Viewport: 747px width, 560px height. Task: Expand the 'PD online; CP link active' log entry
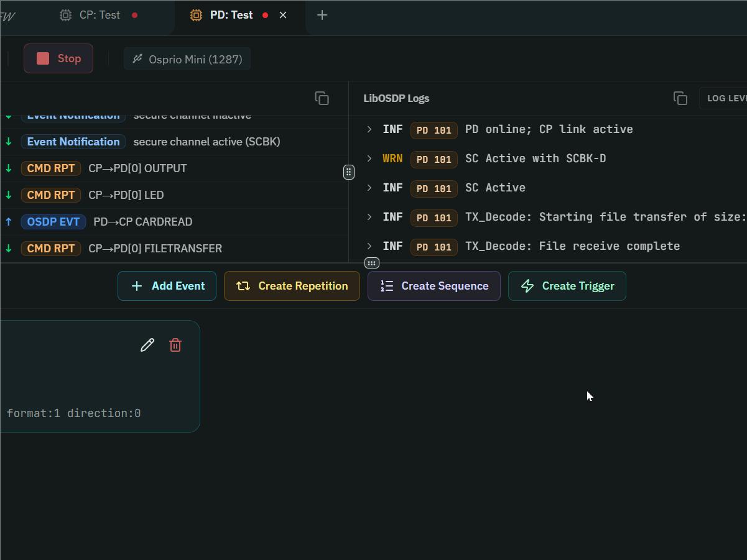[x=369, y=129]
